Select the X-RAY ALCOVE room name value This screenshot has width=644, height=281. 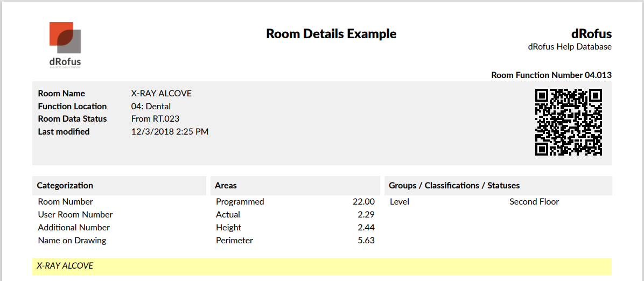tap(162, 93)
